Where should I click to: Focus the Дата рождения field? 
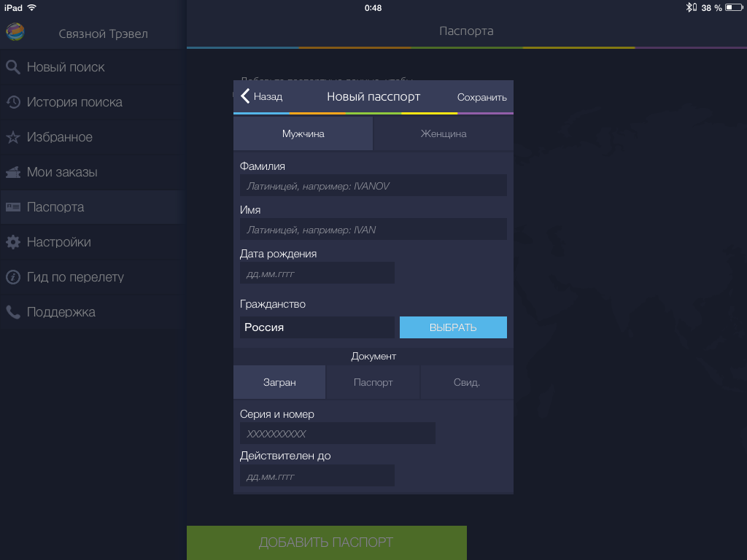point(317,273)
